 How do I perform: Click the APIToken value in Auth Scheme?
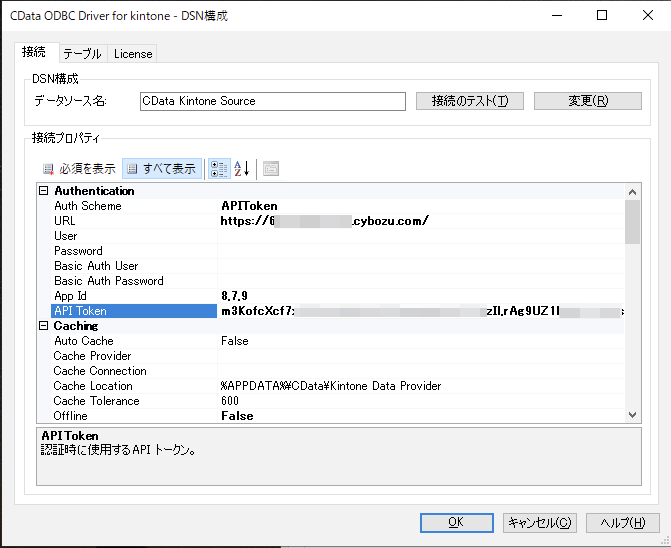(x=249, y=206)
